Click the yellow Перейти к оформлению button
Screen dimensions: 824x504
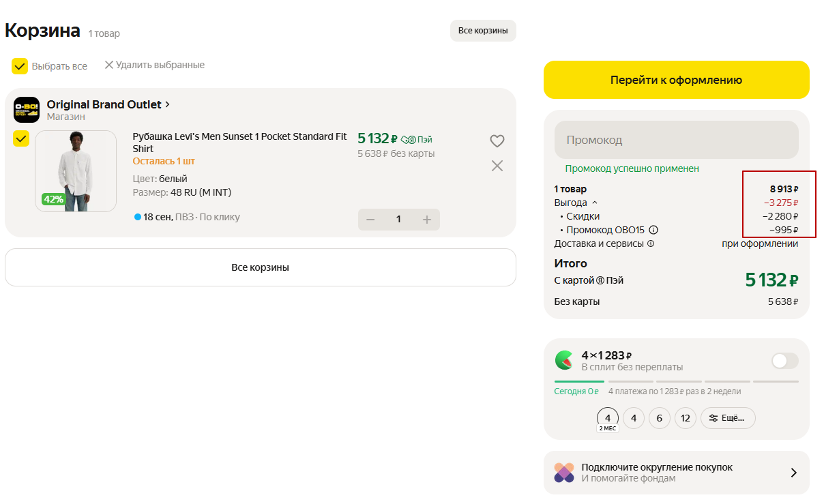point(676,80)
